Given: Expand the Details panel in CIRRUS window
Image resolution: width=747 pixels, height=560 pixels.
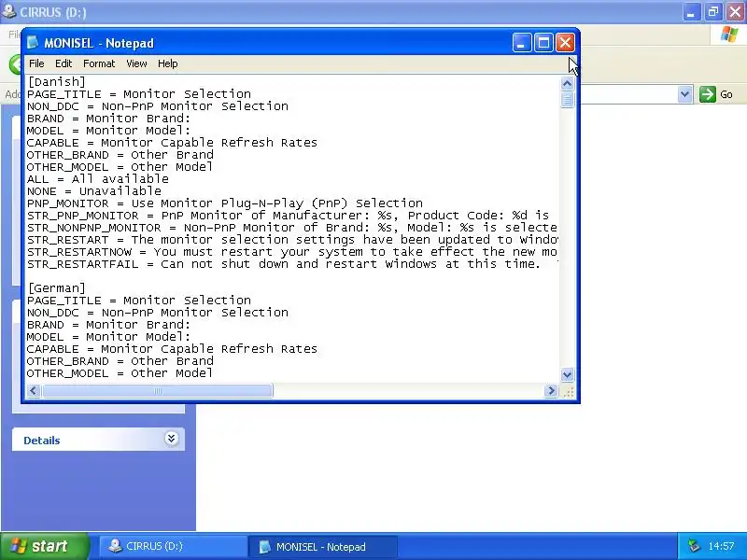Looking at the screenshot, I should [x=171, y=439].
